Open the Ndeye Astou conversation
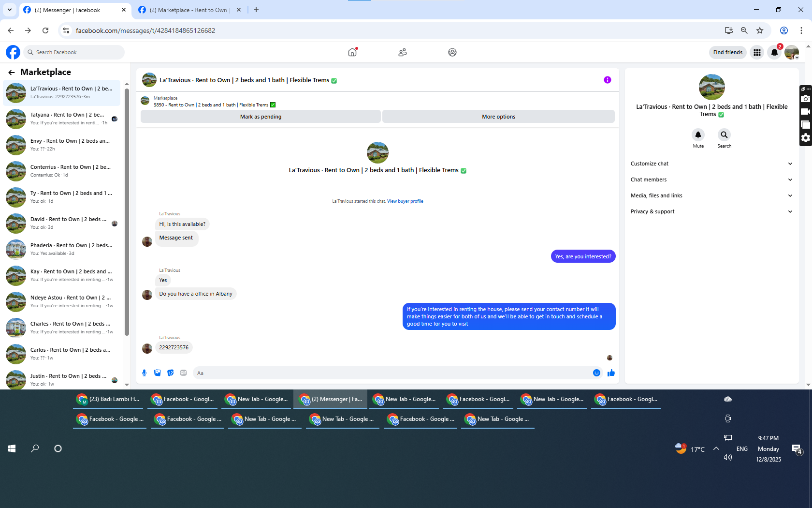 [x=62, y=301]
